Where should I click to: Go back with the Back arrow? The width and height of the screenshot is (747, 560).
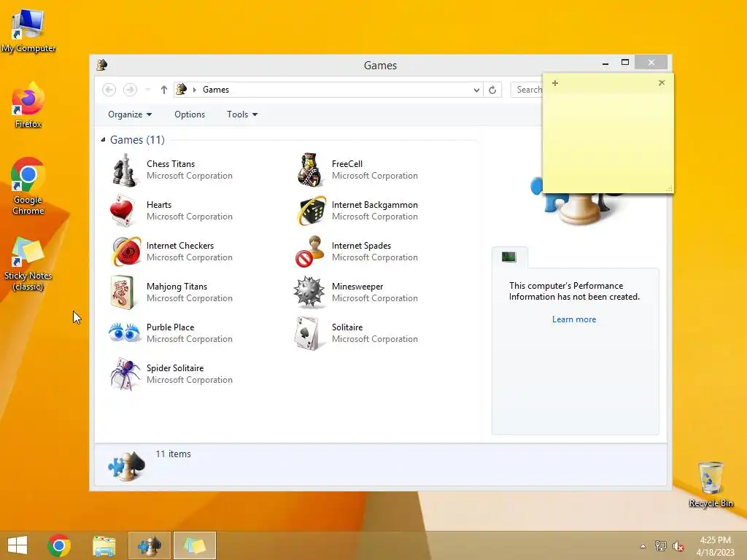click(x=109, y=90)
